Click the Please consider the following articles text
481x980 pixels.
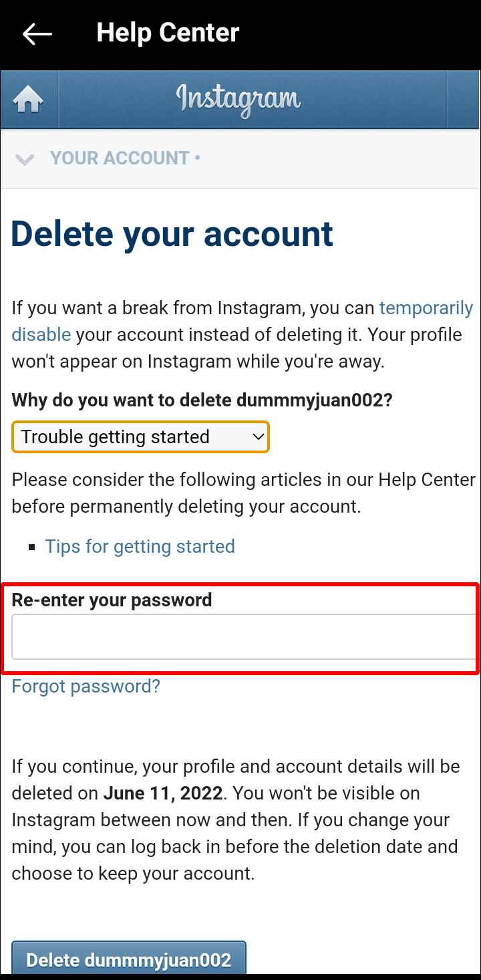[x=243, y=480]
